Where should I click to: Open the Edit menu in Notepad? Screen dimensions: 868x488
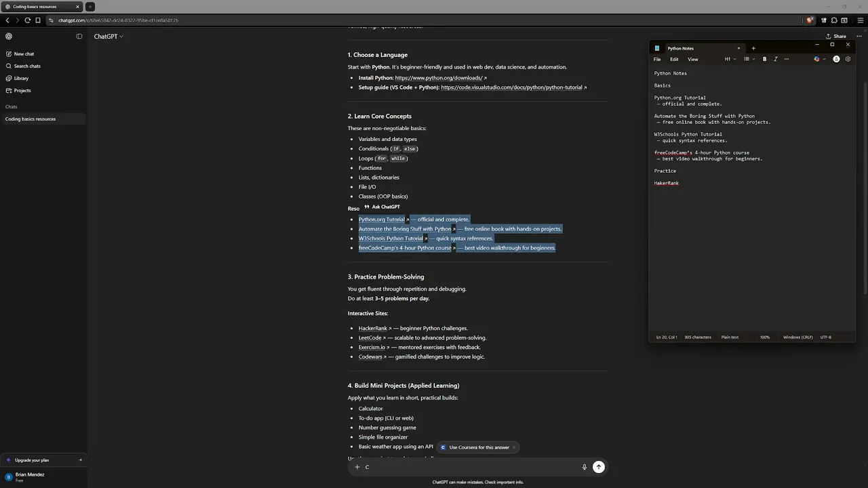[x=674, y=59]
